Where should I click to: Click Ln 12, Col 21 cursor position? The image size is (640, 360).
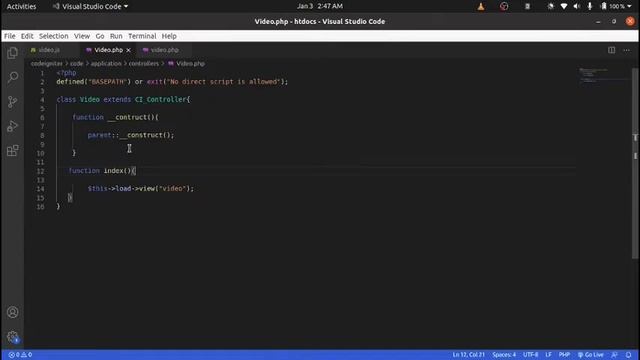tap(468, 355)
